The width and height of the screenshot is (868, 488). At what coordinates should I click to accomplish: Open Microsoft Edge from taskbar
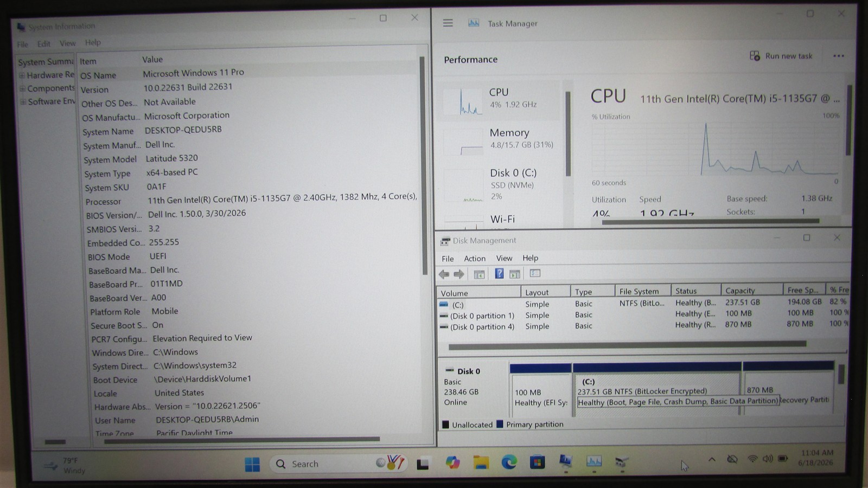click(x=509, y=462)
